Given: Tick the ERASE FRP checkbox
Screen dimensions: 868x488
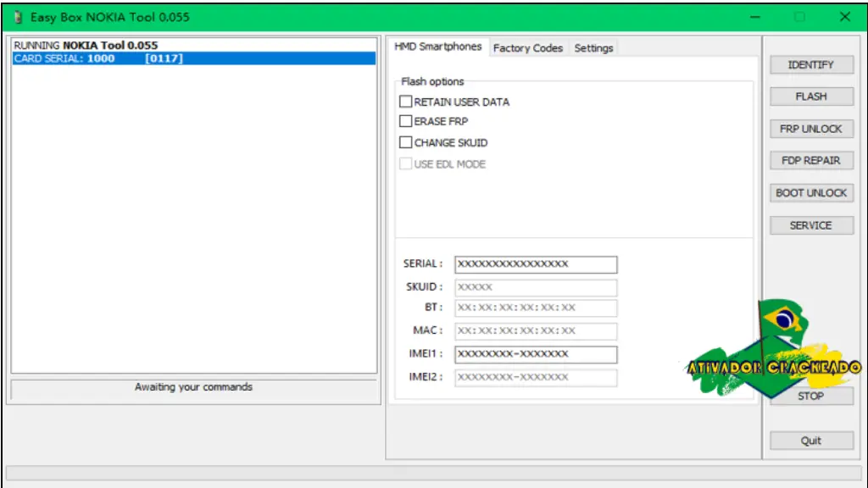Looking at the screenshot, I should click(406, 121).
